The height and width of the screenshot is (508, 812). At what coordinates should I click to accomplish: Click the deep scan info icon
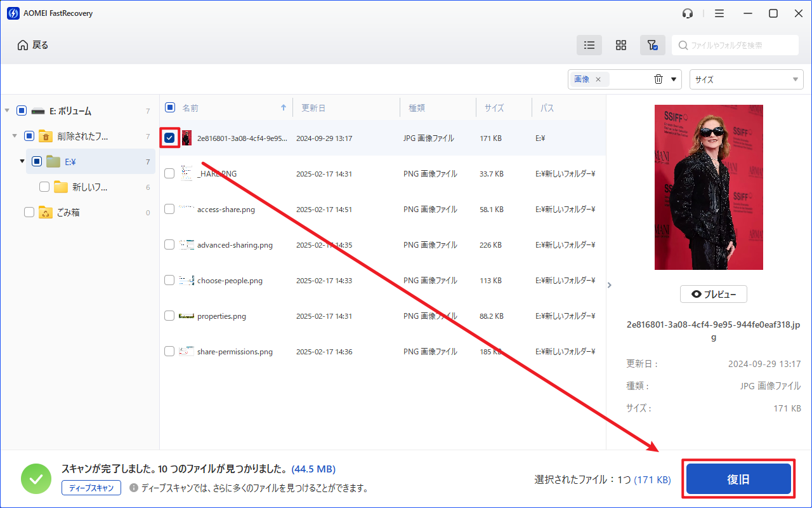point(133,488)
